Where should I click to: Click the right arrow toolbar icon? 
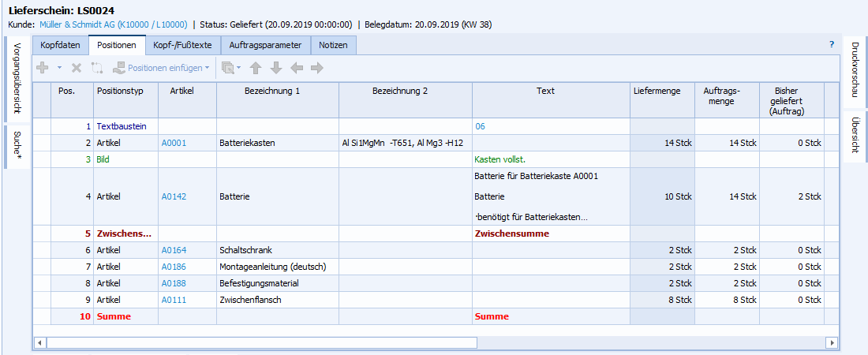[x=317, y=69]
